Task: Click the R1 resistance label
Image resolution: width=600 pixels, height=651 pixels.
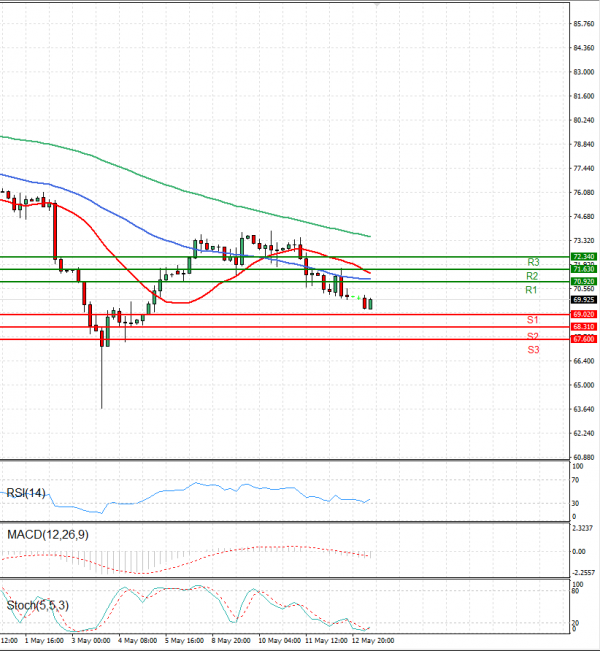Action: [531, 290]
